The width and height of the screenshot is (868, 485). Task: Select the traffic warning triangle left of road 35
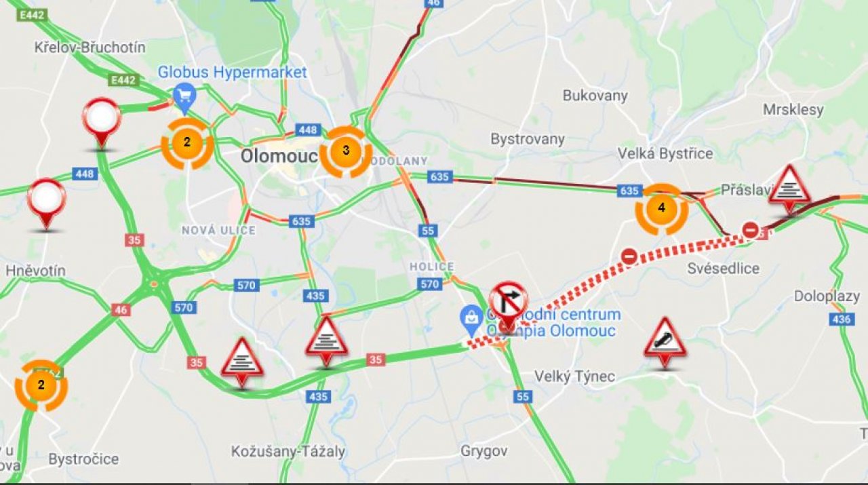(x=242, y=362)
